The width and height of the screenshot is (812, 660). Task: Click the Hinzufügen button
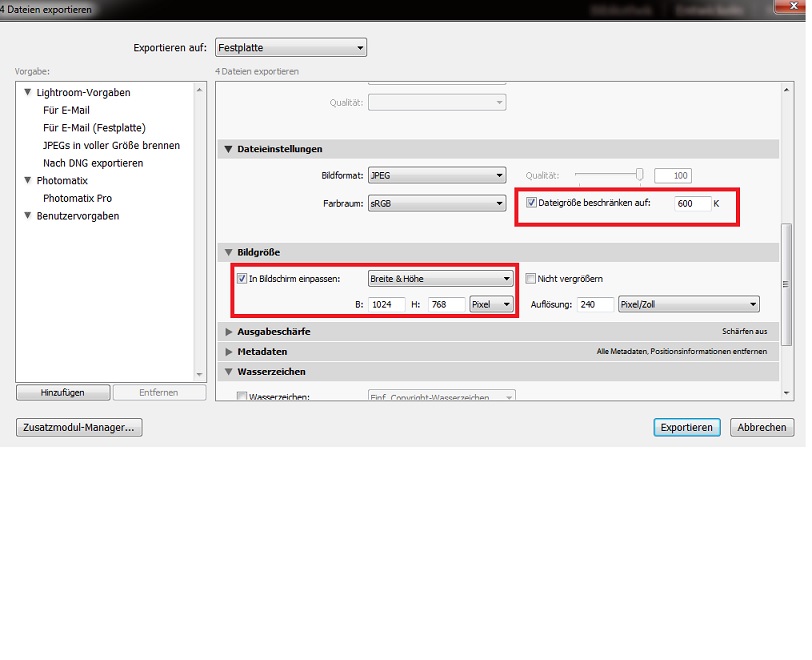click(x=63, y=393)
